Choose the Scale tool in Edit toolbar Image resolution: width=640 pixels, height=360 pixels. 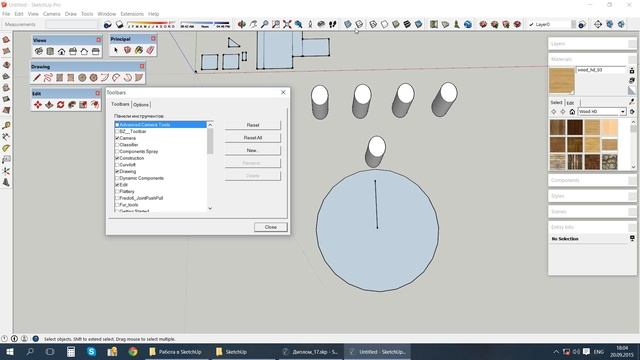point(83,104)
